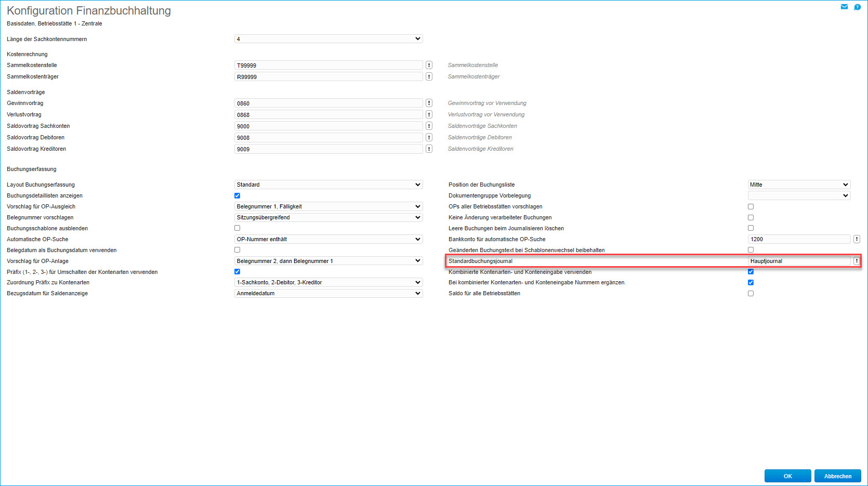Click Saldovortrag Sachkonten field containing 9000
Image resolution: width=868 pixels, height=486 pixels.
point(328,126)
